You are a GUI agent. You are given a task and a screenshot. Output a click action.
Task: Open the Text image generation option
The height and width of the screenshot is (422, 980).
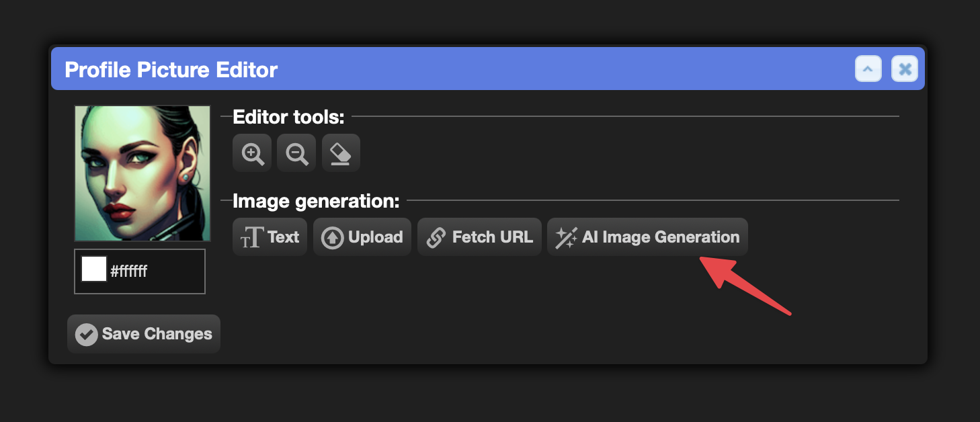click(270, 237)
